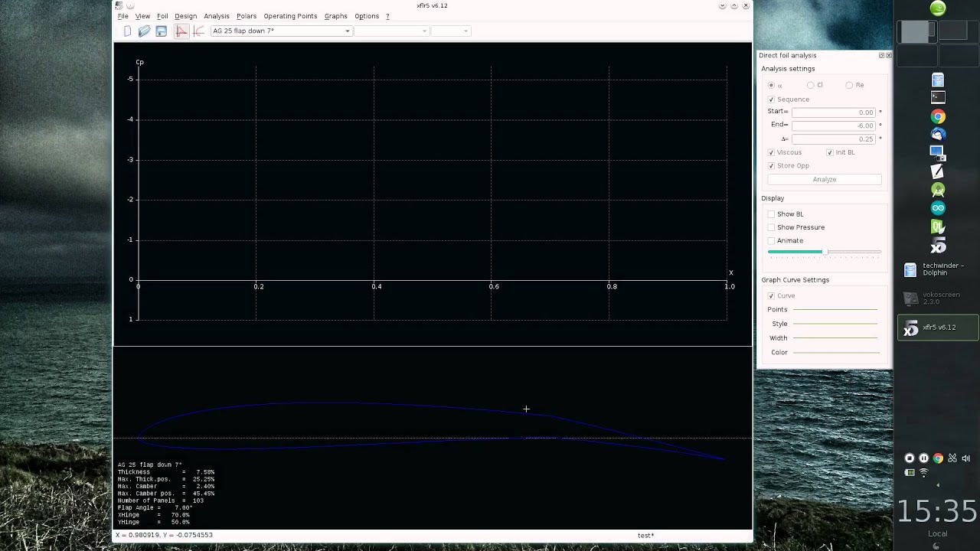Click the delta increment input field
980x551 pixels.
[x=833, y=139]
